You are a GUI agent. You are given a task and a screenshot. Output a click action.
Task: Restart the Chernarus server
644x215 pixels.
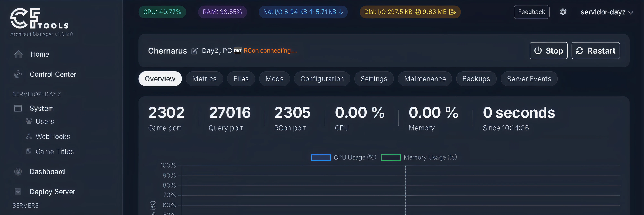[x=596, y=51]
